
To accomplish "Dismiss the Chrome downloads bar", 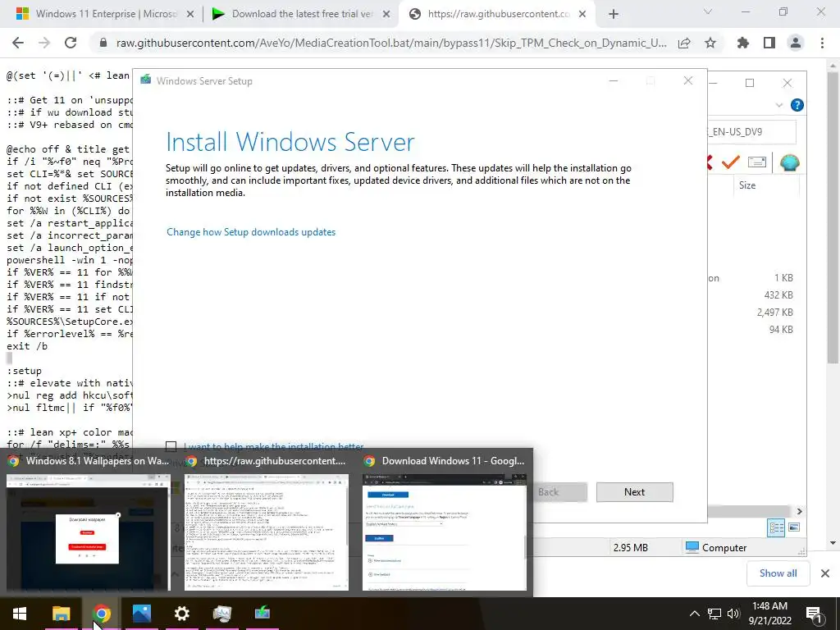I will [825, 573].
